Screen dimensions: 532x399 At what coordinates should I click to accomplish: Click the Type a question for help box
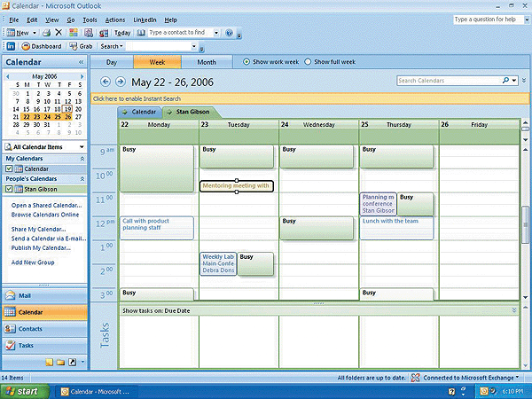(488, 20)
